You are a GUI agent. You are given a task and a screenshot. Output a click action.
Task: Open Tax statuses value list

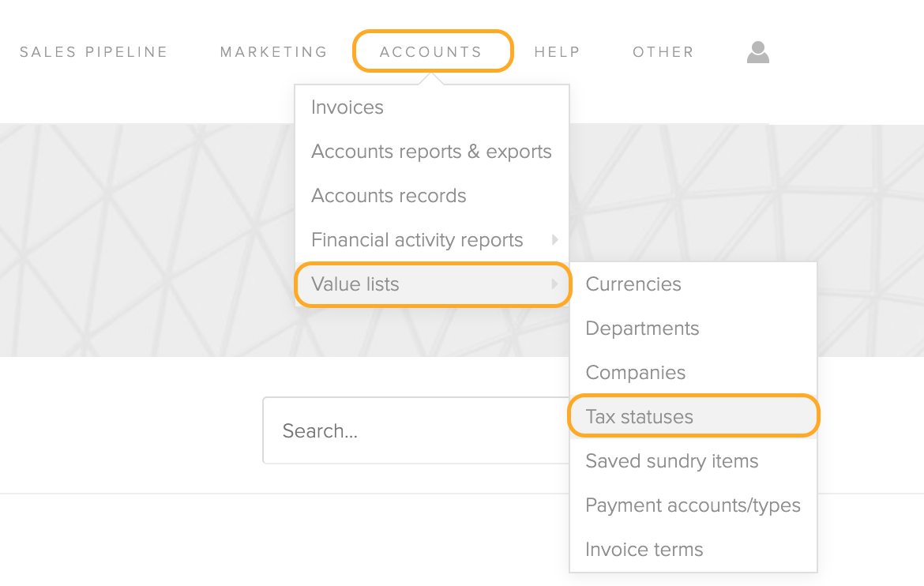(693, 416)
